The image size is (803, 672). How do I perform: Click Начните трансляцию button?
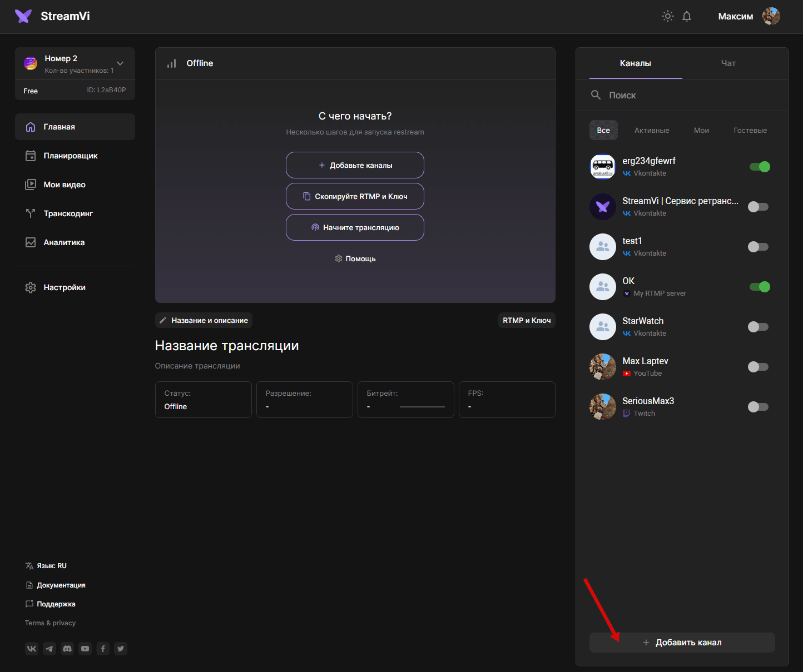tap(355, 227)
